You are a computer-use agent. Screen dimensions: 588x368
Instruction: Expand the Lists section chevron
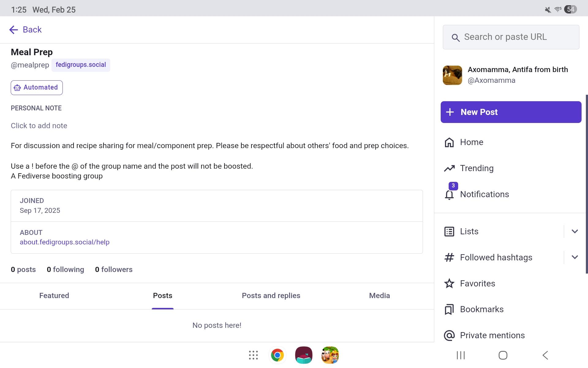pos(575,232)
